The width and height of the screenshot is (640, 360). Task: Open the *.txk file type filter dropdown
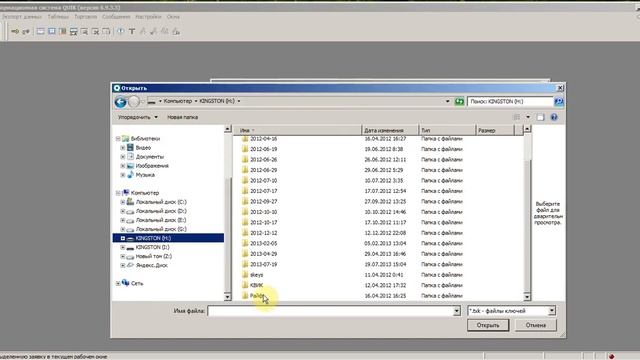coord(552,311)
